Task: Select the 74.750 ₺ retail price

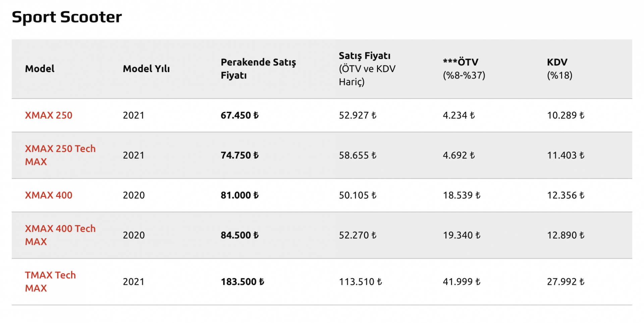Action: coord(240,155)
